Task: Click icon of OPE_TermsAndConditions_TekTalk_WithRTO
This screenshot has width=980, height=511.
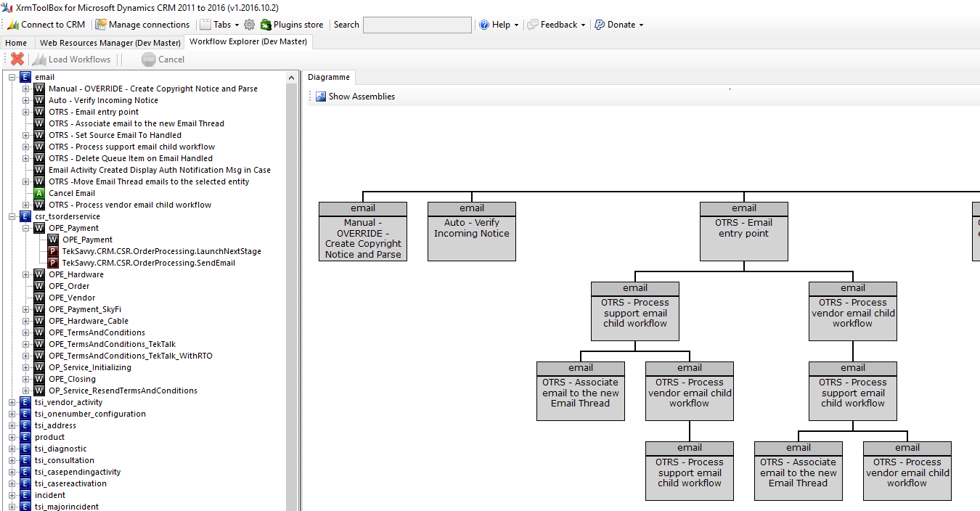Action: 39,356
